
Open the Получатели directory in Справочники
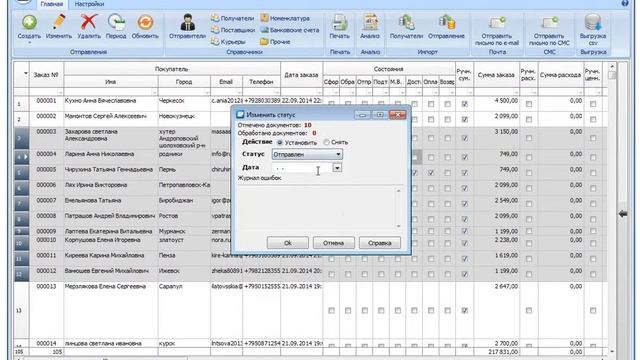pos(233,18)
